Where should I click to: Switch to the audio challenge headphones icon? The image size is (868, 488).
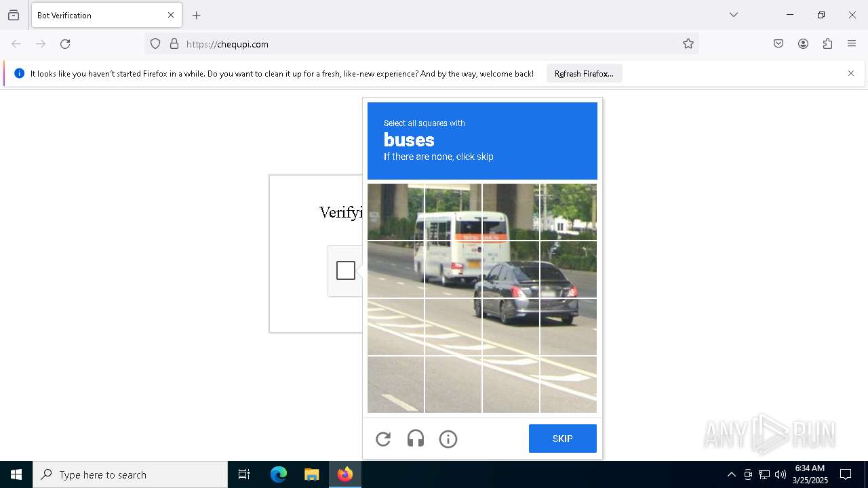[416, 439]
